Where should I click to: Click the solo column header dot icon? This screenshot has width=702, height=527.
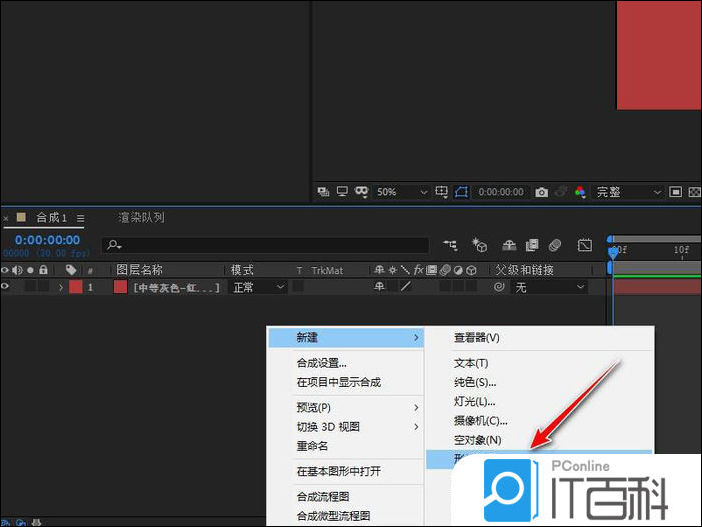(30, 270)
